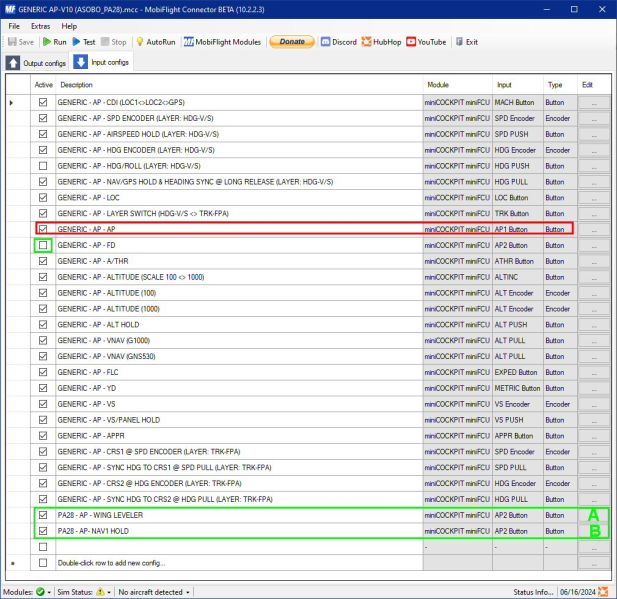The image size is (617, 599).
Task: Click the HubHop icon in status bar
Action: click(602, 592)
